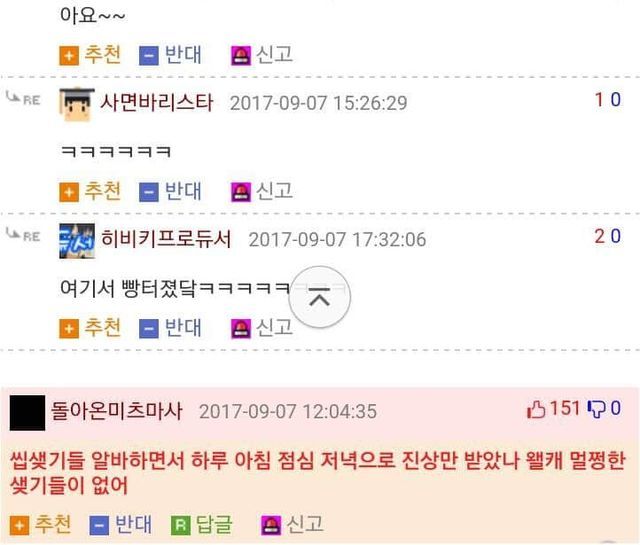Screen dimensions: 640x545
Task: Click thumbs-up icon beside 151 count
Action: [536, 409]
